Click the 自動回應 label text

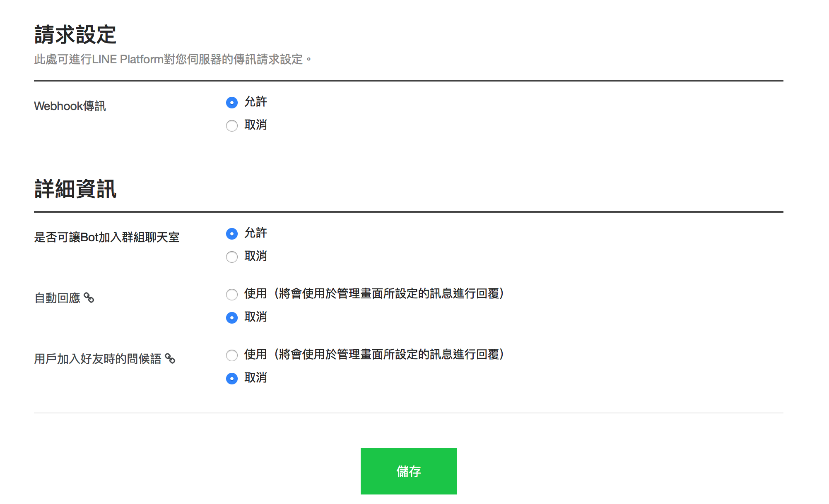pyautogui.click(x=57, y=298)
